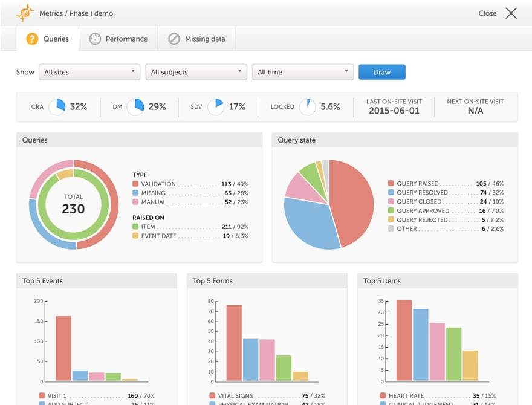Viewport: 532px width, 405px height.
Task: Click the crossed-circle Missing data icon
Action: [x=174, y=39]
